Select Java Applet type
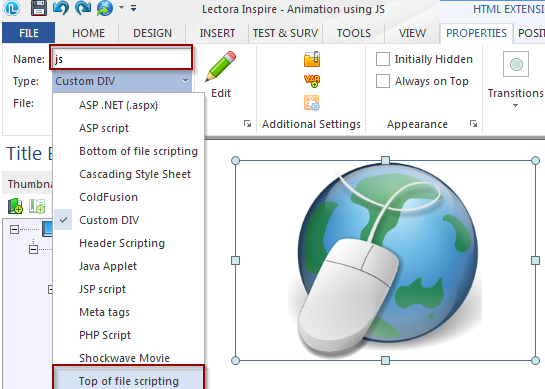This screenshot has height=389, width=545. click(x=128, y=266)
